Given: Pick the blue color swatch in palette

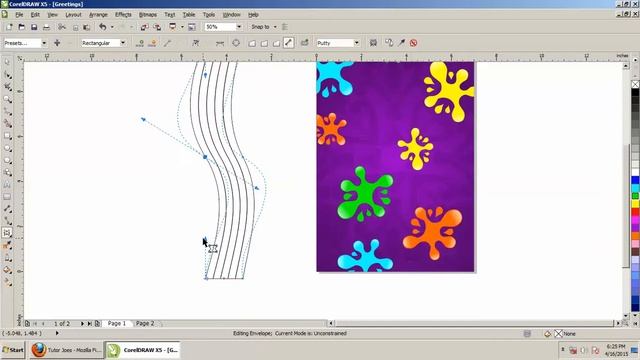Looking at the screenshot, I should coord(635,180).
